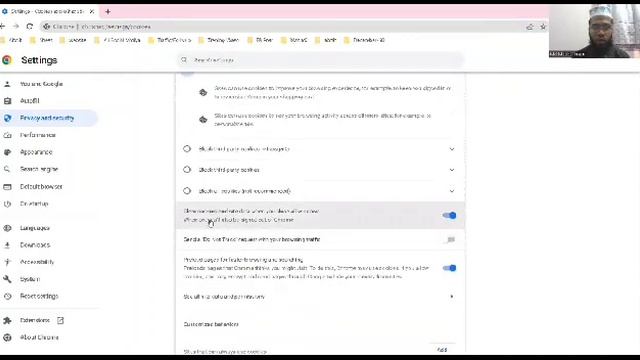Bookmark this page with the star icon
Image resolution: width=640 pixels, height=360 pixels.
click(x=543, y=27)
